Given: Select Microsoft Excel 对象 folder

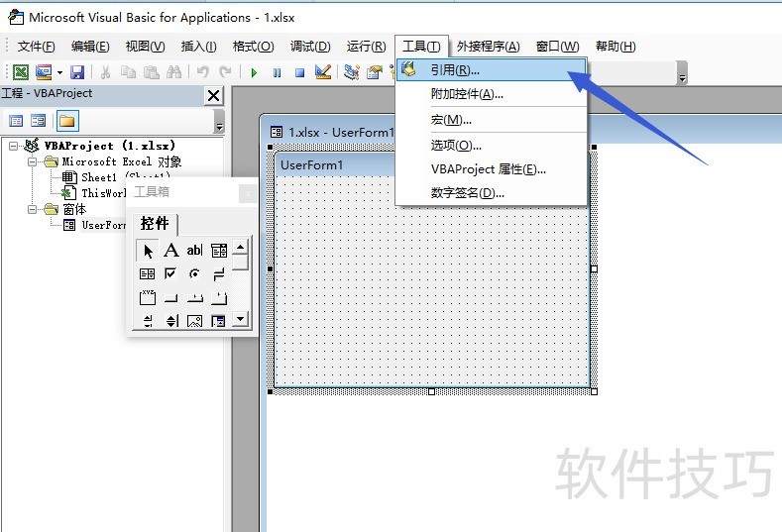Looking at the screenshot, I should [x=122, y=161].
